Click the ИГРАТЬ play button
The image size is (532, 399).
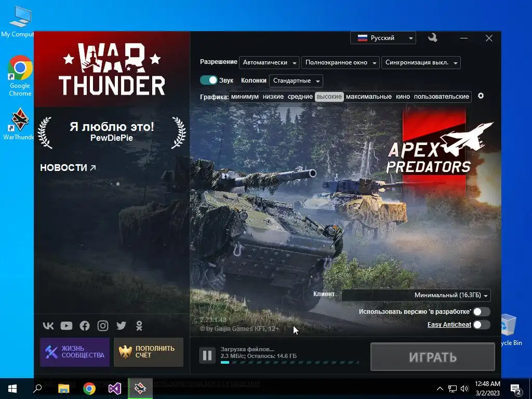pyautogui.click(x=433, y=356)
